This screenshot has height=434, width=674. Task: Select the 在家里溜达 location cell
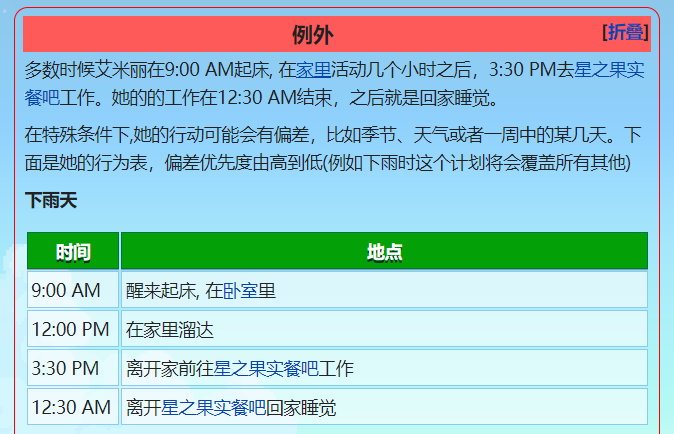(x=170, y=329)
